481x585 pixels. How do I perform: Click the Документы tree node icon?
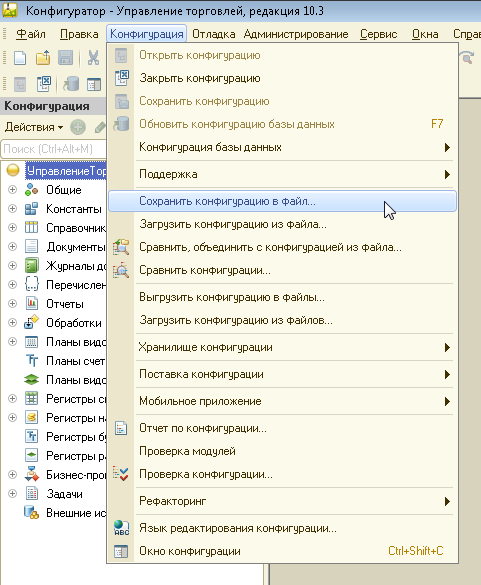(x=31, y=246)
